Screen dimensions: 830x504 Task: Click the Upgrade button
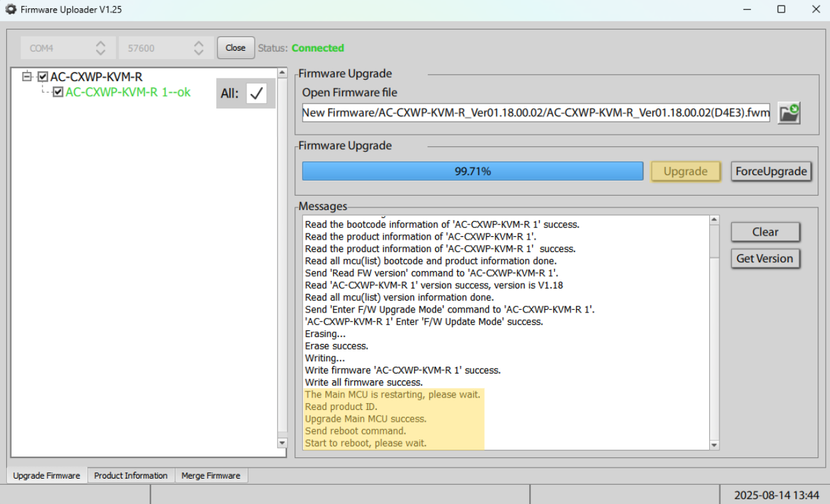[686, 172]
